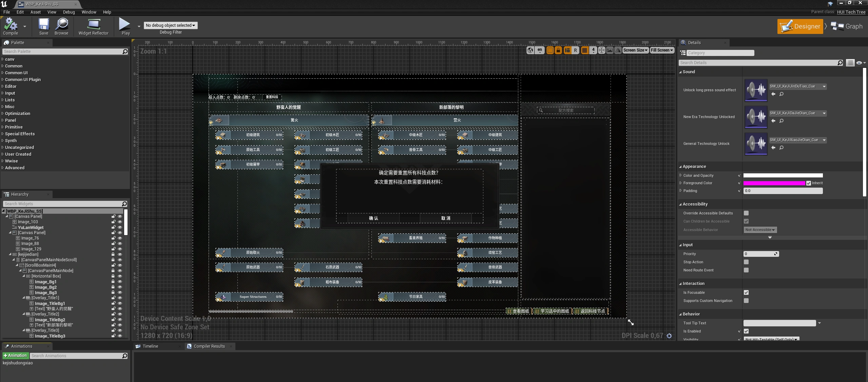Image resolution: width=868 pixels, height=382 pixels.
Task: Switch to the Graph editor mode
Action: pyautogui.click(x=847, y=26)
